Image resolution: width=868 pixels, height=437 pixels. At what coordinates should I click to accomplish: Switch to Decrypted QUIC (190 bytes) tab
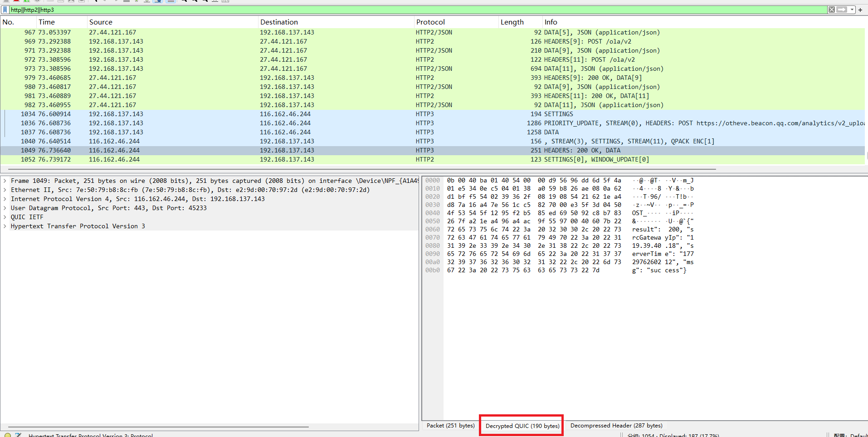[x=522, y=426]
